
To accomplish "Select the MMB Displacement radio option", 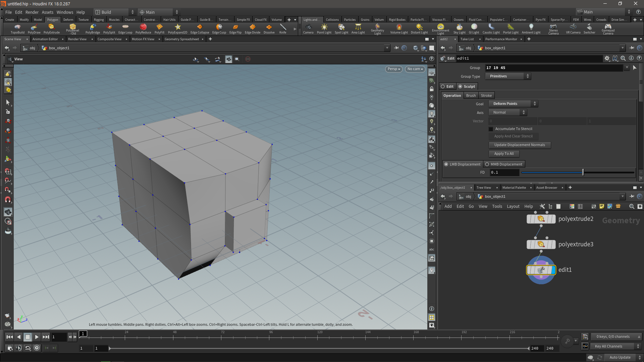I will coord(487,164).
